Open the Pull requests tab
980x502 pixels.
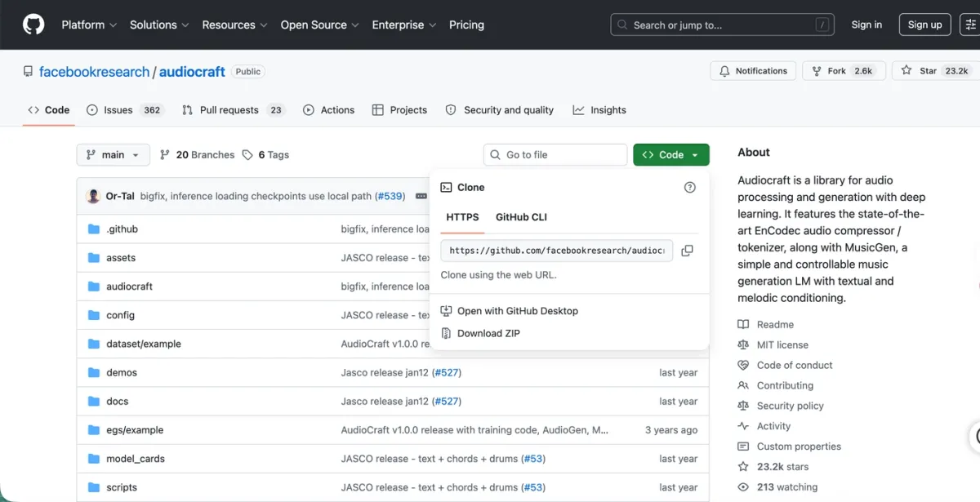pyautogui.click(x=234, y=110)
